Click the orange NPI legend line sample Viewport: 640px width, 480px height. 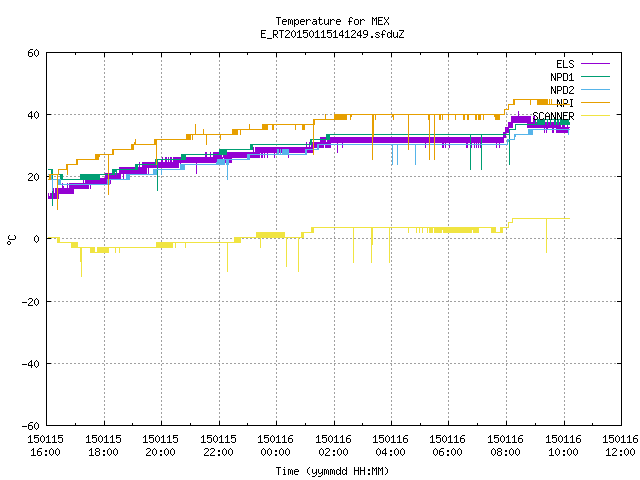click(595, 103)
